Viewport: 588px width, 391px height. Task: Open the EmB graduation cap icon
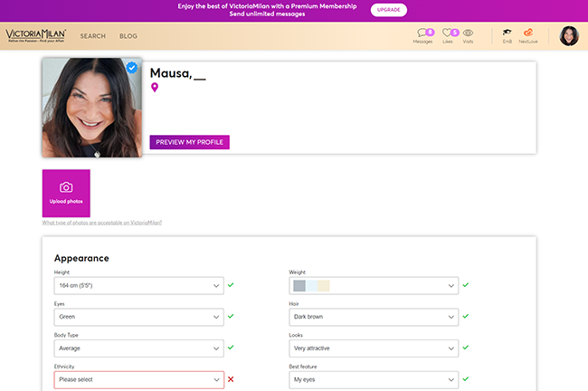pos(507,33)
